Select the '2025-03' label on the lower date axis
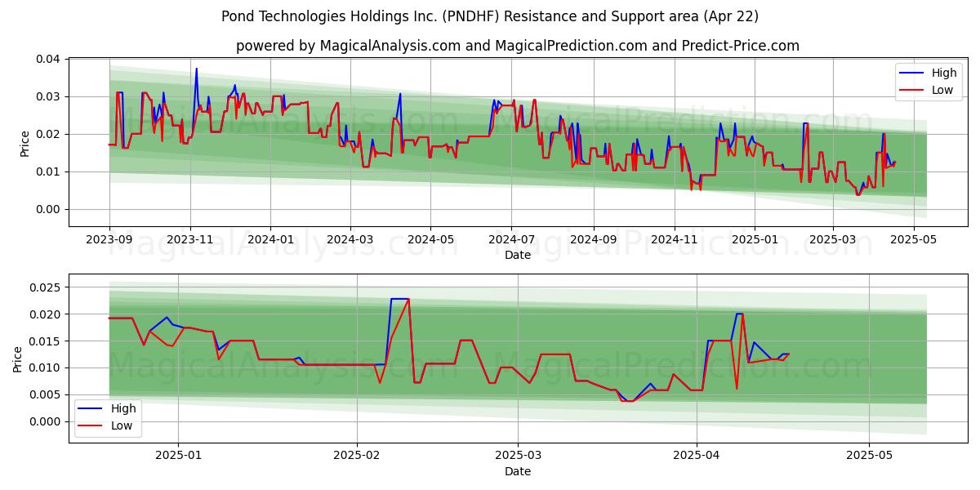980x490 pixels. [x=519, y=457]
